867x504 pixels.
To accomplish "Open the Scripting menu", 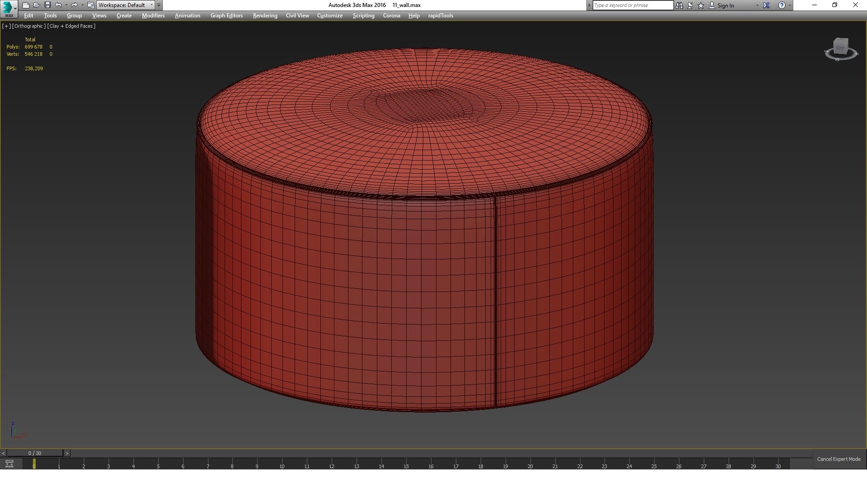I will click(x=364, y=15).
